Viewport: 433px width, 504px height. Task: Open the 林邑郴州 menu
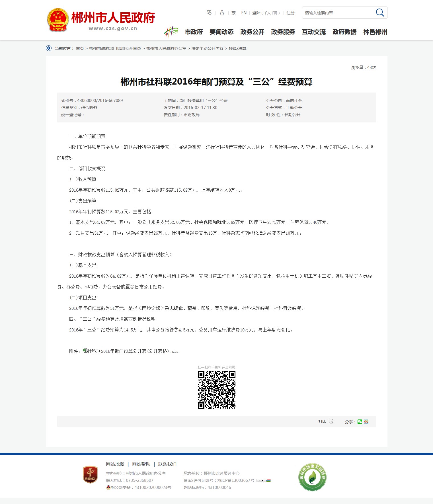pos(375,32)
